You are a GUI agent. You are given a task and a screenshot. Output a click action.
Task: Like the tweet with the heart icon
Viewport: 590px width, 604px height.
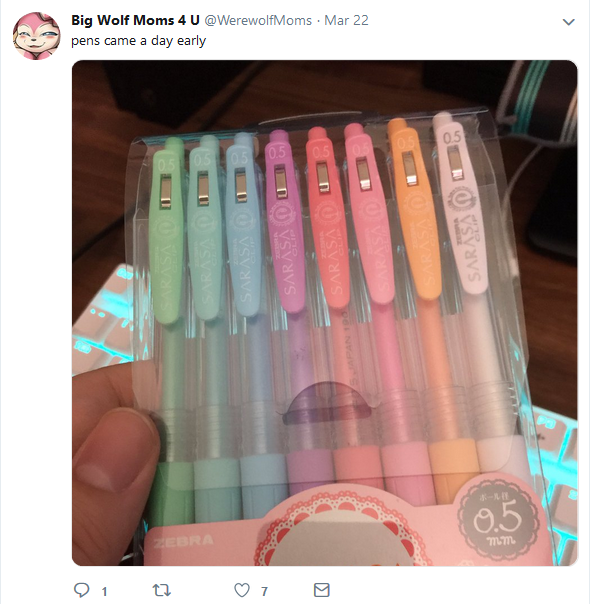(x=242, y=590)
